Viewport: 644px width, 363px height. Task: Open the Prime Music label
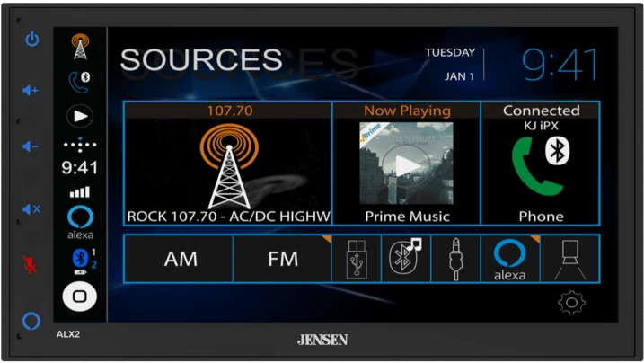(x=407, y=217)
